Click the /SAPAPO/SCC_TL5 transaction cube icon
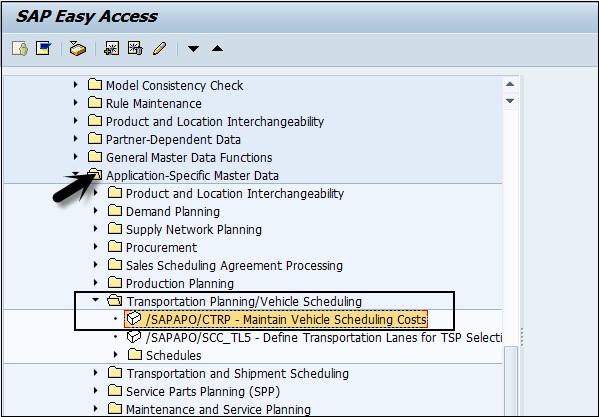Viewport: 599px width, 417px height. tap(134, 336)
